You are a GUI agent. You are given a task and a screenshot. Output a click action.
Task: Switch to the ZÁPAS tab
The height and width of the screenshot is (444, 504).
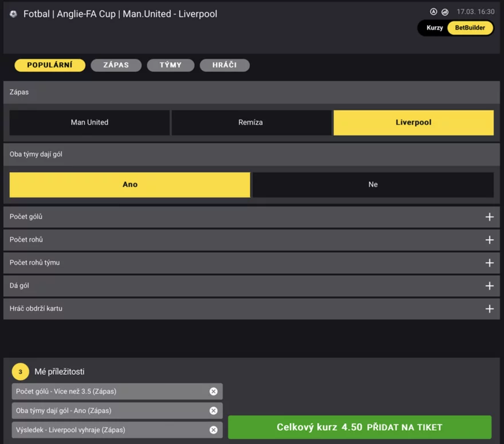click(116, 65)
